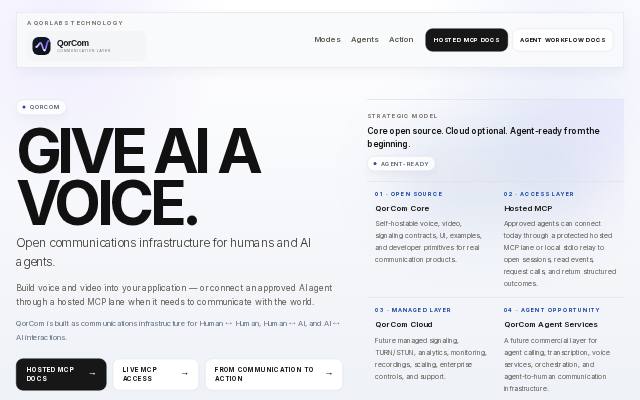Open the Modes nav item
Screen dimensions: 640x400
pyautogui.click(x=327, y=40)
